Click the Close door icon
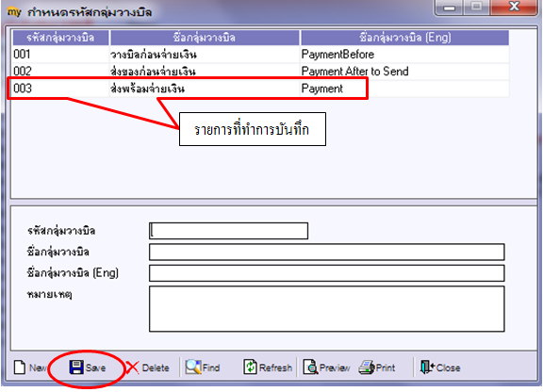 click(427, 367)
